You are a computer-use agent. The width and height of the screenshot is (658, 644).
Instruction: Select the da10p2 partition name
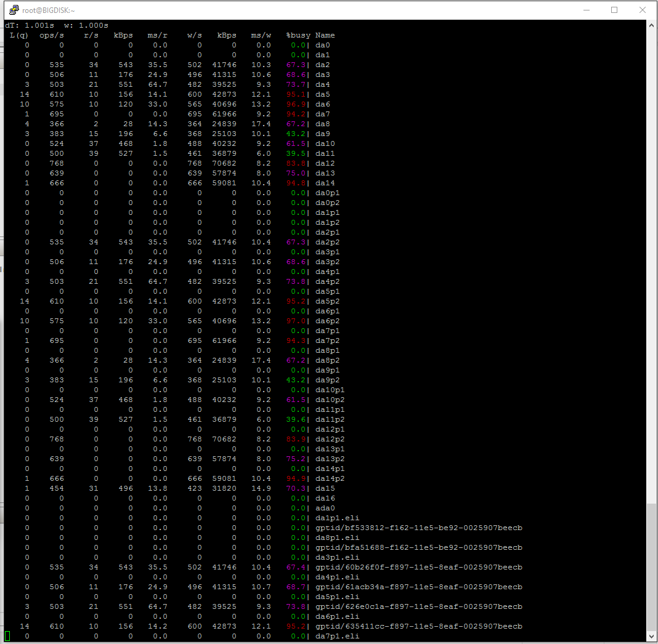330,400
